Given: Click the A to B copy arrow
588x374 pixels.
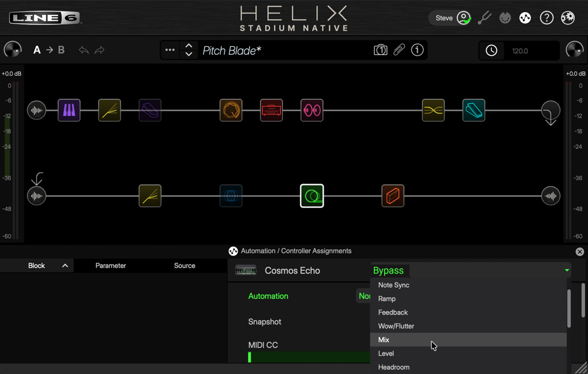Looking at the screenshot, I should click(x=50, y=50).
